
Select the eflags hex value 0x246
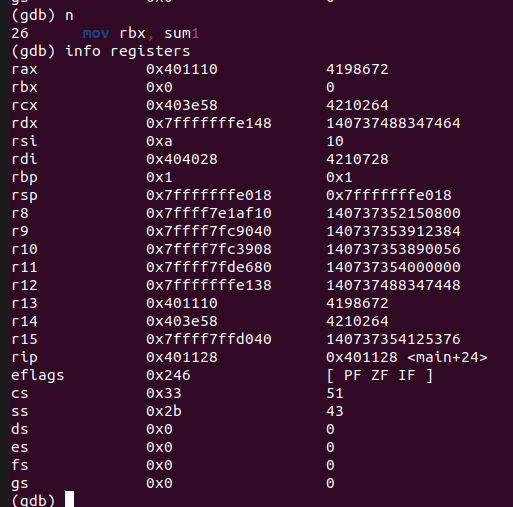pyautogui.click(x=168, y=375)
